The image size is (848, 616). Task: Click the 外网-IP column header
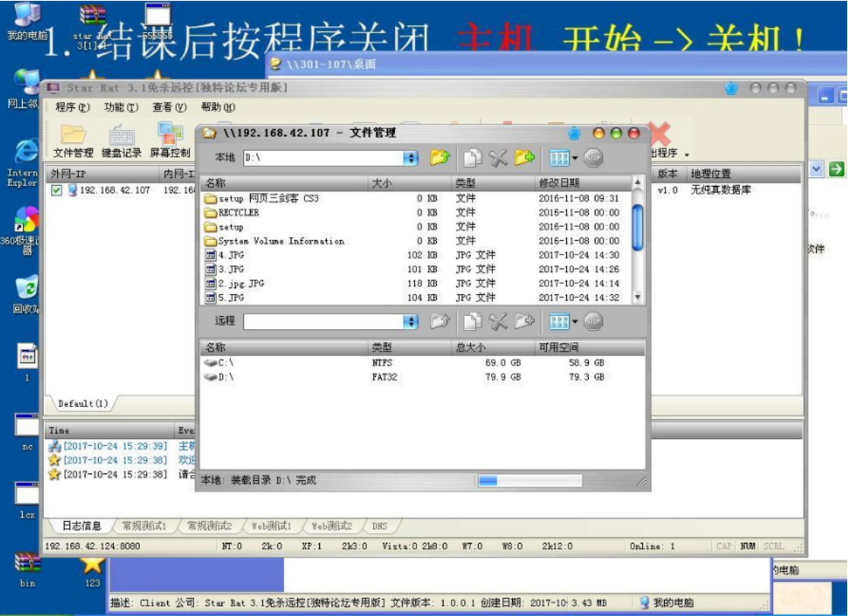[x=103, y=174]
